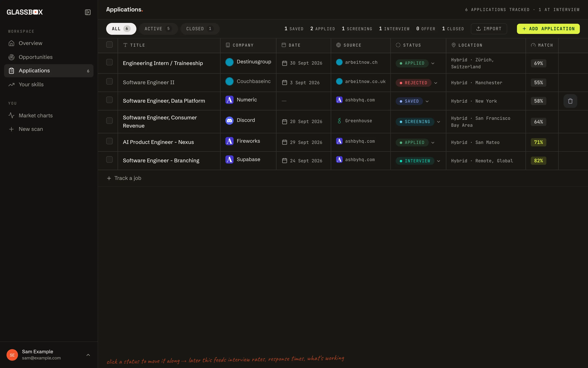Click the globe icon in Source header
Image resolution: width=588 pixels, height=368 pixels.
point(339,45)
